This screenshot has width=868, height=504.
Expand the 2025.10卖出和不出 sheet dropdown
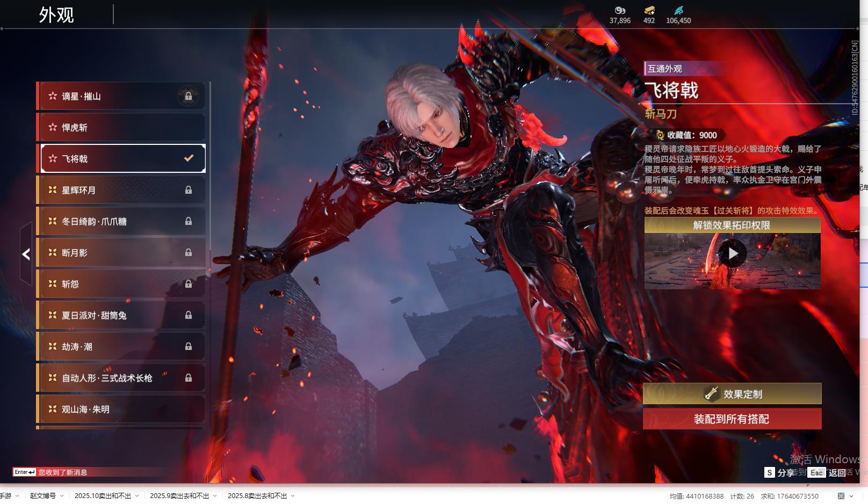[137, 496]
